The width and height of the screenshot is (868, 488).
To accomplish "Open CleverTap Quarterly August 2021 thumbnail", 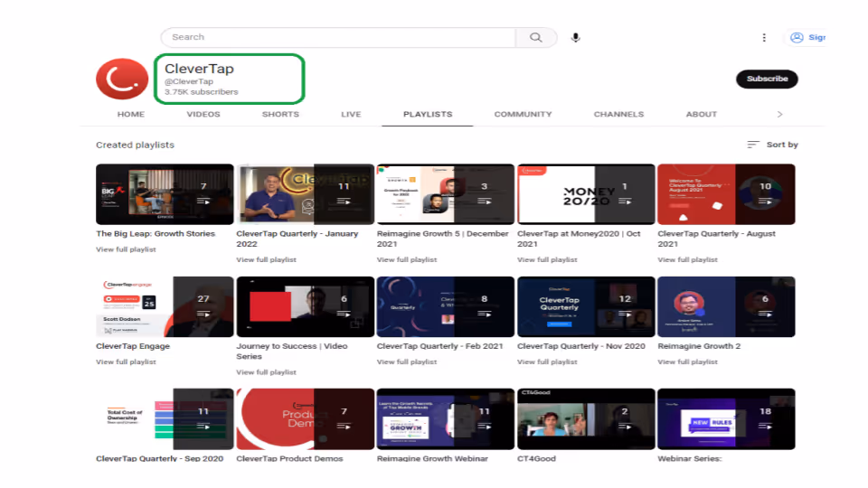I will (726, 194).
